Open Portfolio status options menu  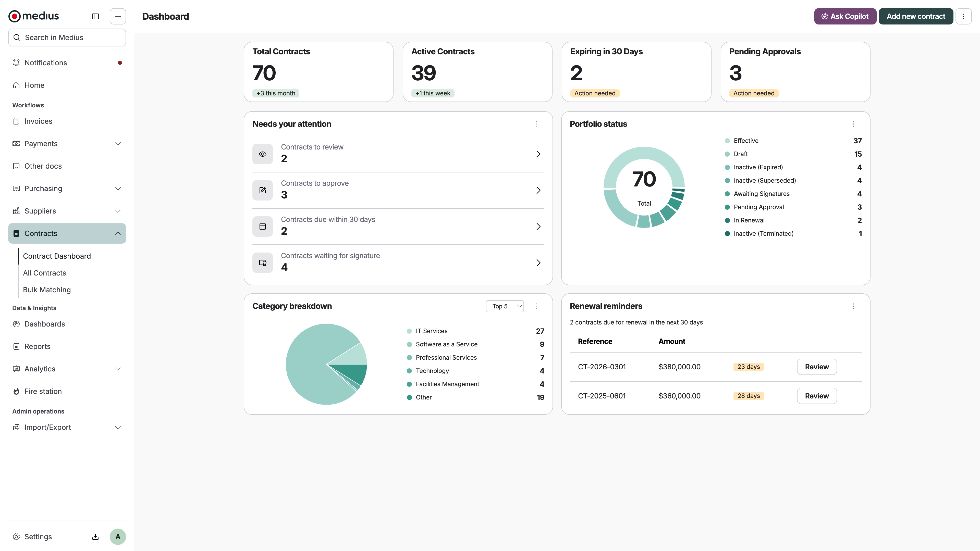click(854, 124)
